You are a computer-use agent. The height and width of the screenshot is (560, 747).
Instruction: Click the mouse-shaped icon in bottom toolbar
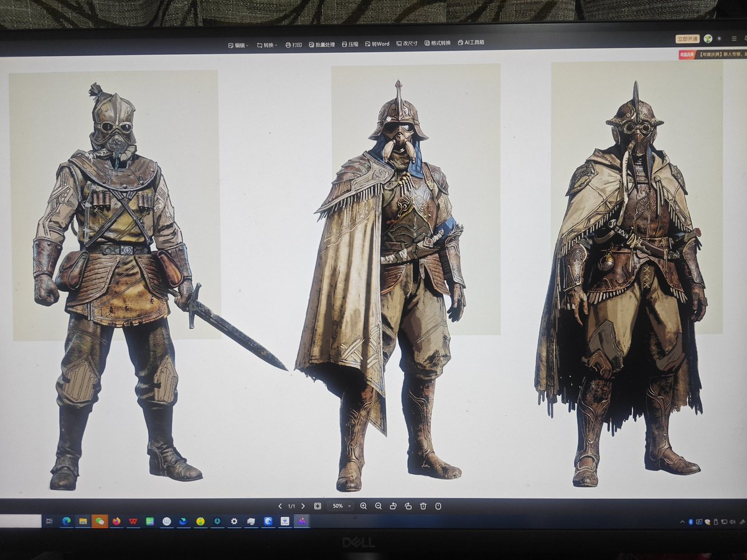tap(438, 506)
